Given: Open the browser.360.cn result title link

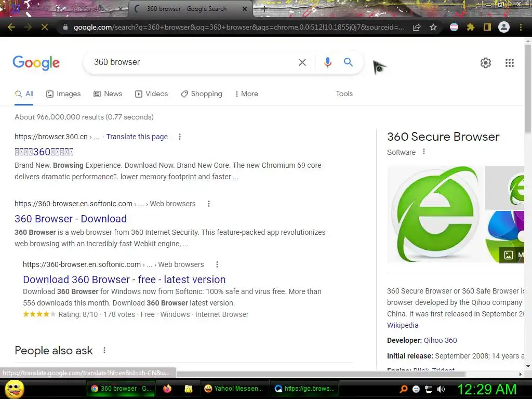Looking at the screenshot, I should pyautogui.click(x=44, y=152).
